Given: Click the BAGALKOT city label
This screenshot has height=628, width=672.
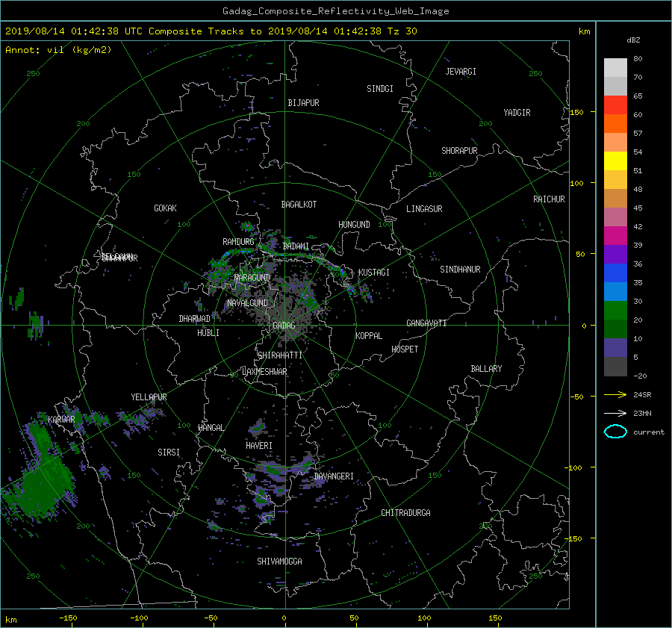Looking at the screenshot, I should [x=299, y=205].
